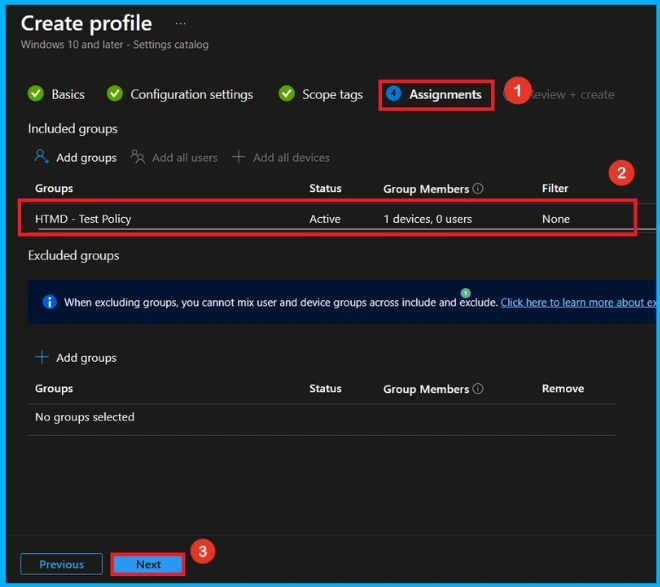Click the Included groups Status column header
This screenshot has width=660, height=587.
[x=325, y=188]
